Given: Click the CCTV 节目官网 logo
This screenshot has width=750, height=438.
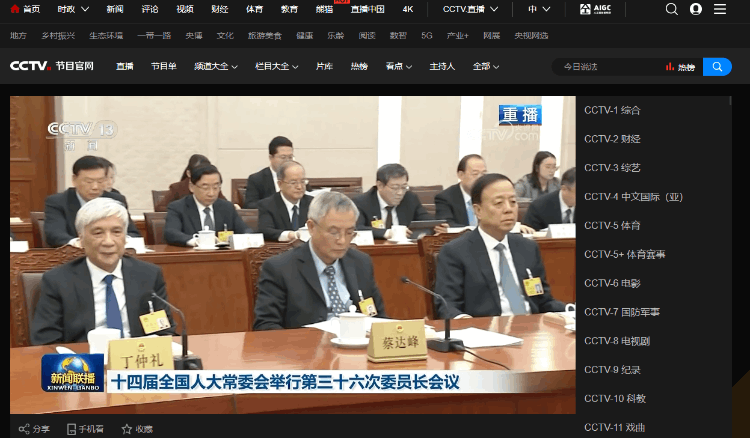Looking at the screenshot, I should 52,66.
